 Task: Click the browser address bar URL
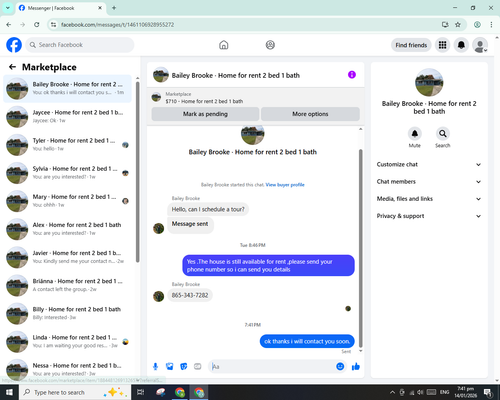[x=117, y=25]
